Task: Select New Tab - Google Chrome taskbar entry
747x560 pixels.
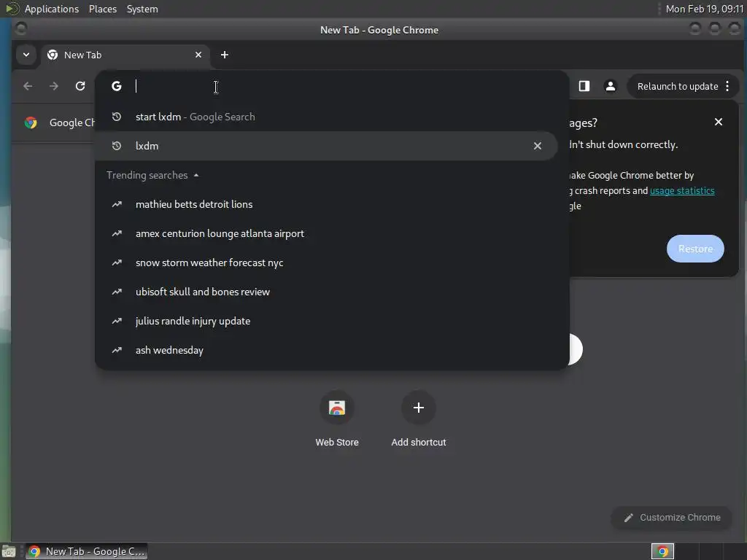Action: [87, 551]
